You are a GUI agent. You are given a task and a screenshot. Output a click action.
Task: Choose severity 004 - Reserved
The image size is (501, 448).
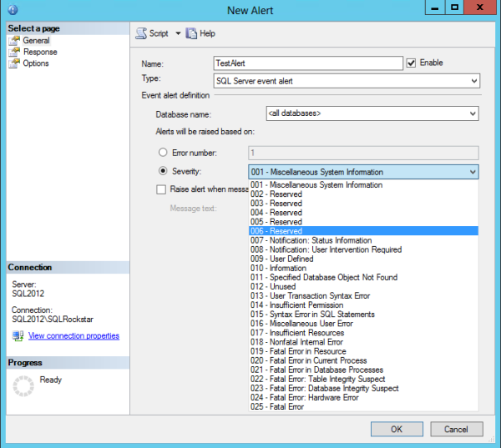tap(363, 213)
